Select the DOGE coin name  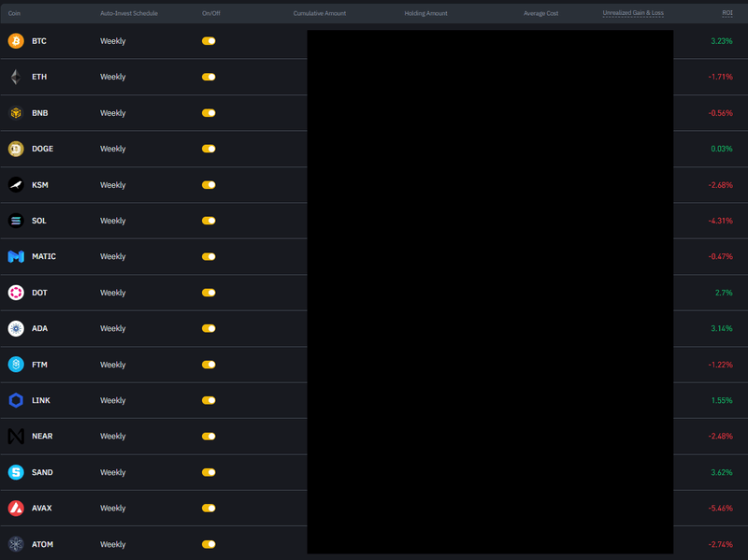(x=42, y=149)
